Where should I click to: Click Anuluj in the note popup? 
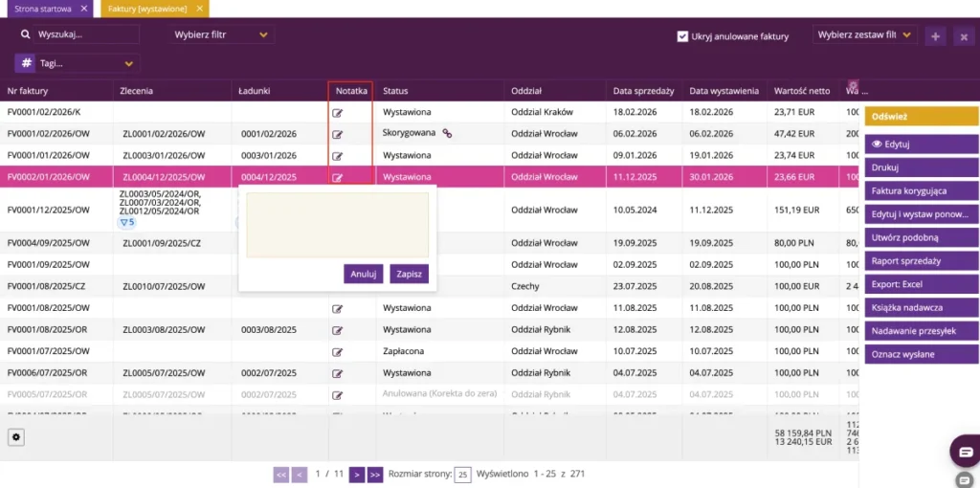[363, 274]
